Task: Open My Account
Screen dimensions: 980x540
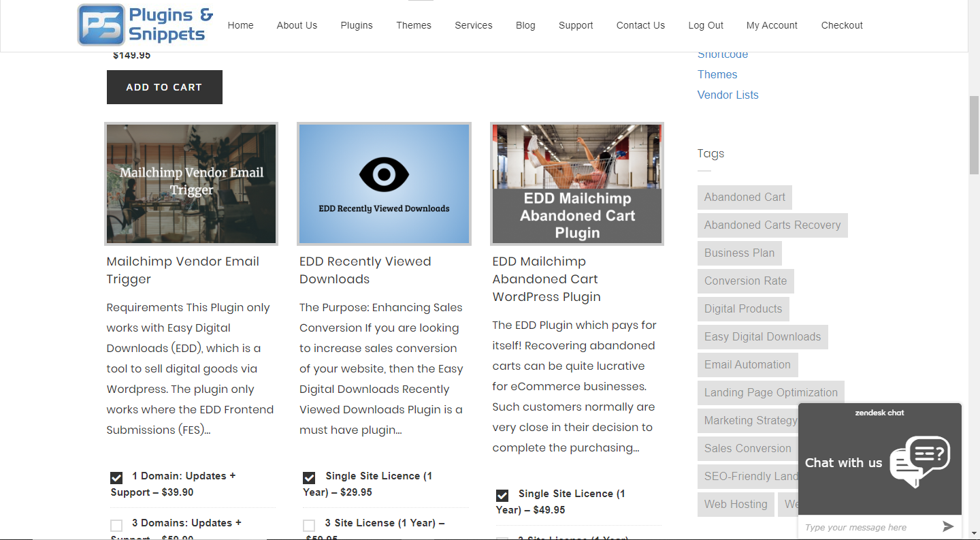Action: coord(772,25)
